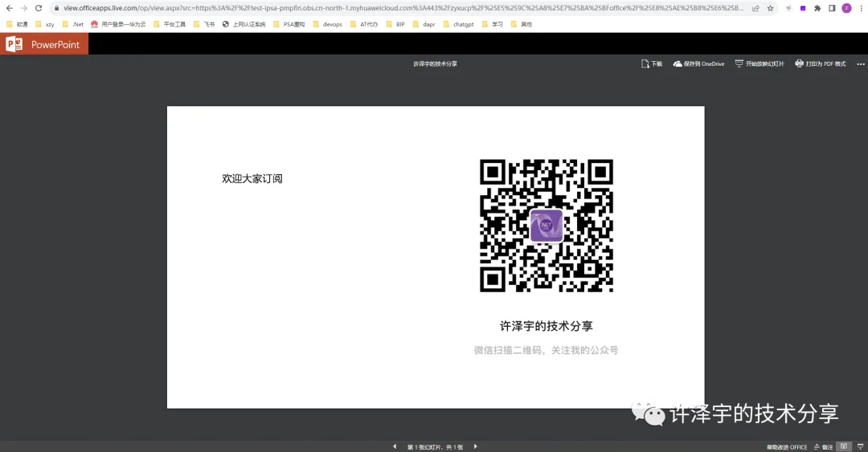Open the 学习 bookmark folder
The image size is (868, 452).
click(492, 24)
